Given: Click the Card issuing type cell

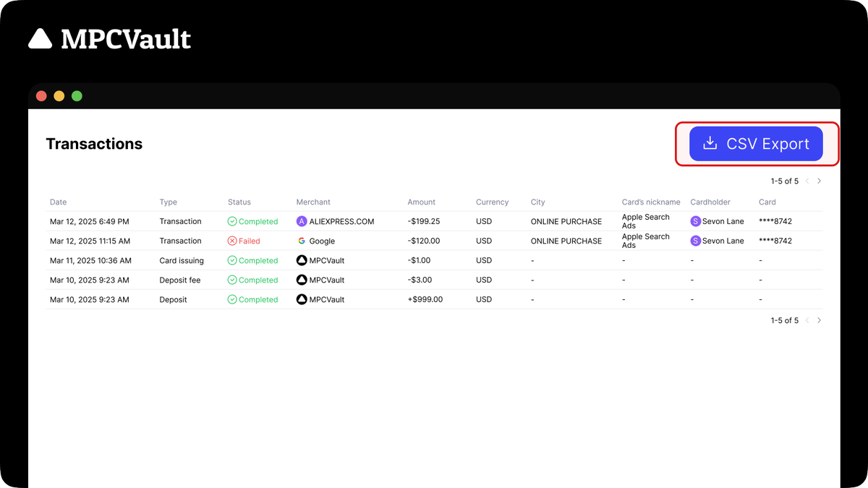Looking at the screenshot, I should click(182, 260).
